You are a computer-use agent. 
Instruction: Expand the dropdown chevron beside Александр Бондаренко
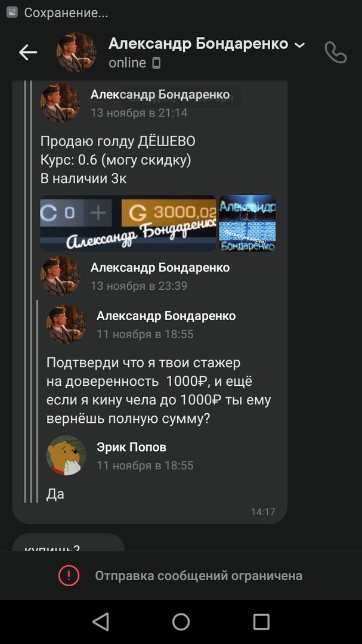click(301, 45)
